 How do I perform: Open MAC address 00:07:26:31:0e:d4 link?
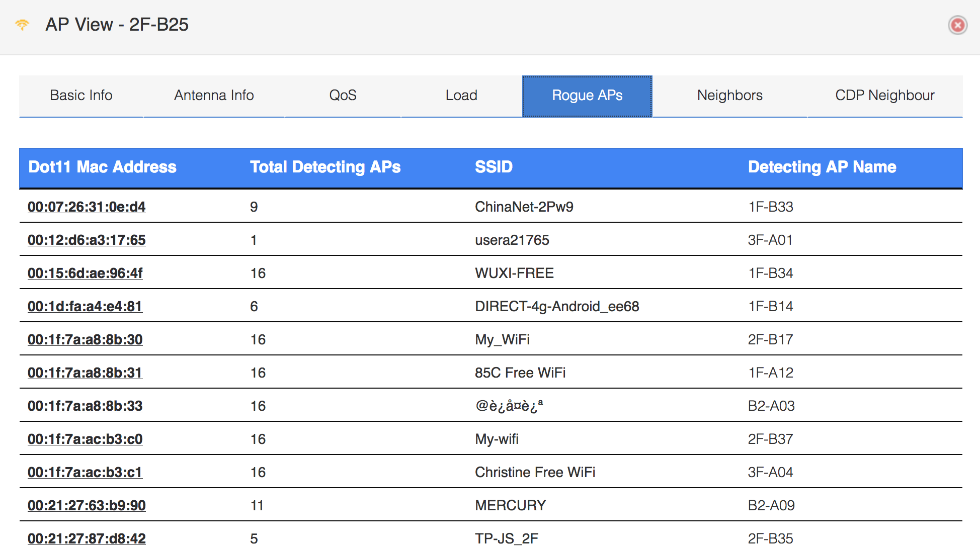(87, 207)
